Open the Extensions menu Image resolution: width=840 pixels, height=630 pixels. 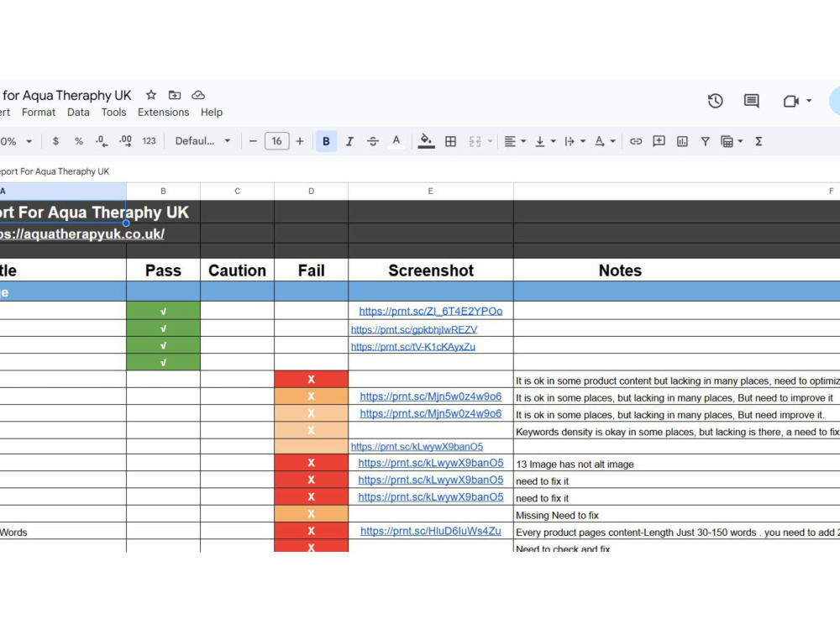164,113
